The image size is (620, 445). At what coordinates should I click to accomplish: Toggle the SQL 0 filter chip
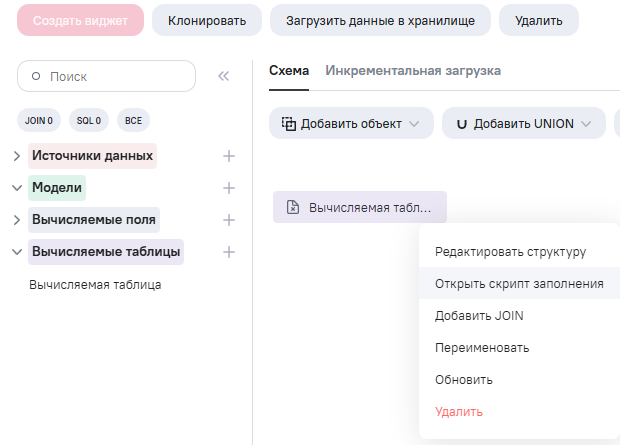pyautogui.click(x=89, y=120)
